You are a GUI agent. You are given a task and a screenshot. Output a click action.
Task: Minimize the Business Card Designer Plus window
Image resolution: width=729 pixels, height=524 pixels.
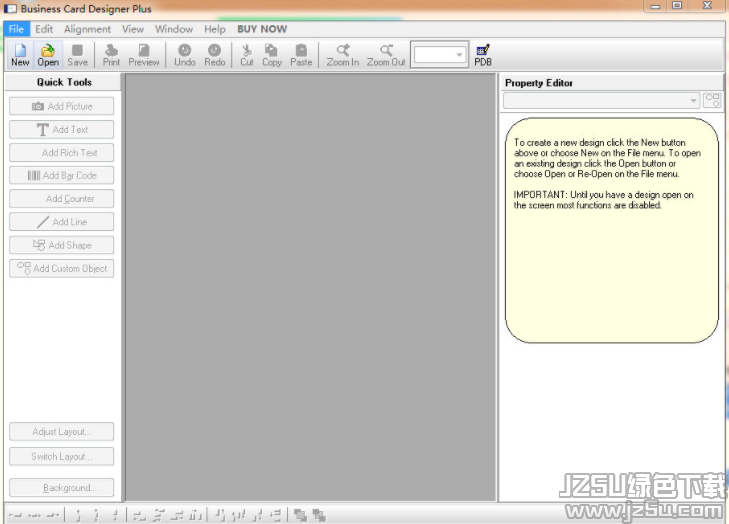(656, 7)
